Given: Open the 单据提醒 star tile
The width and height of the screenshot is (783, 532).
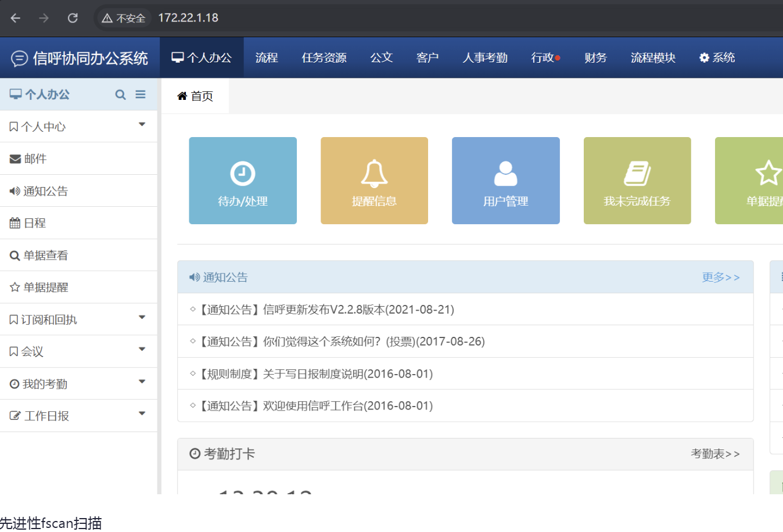Looking at the screenshot, I should tap(755, 181).
